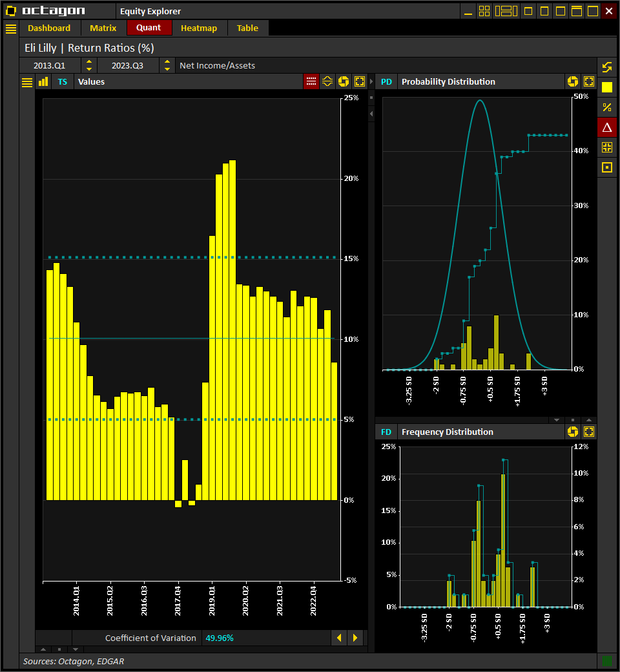Click the Values panel title
The width and height of the screenshot is (620, 672).
pos(91,82)
